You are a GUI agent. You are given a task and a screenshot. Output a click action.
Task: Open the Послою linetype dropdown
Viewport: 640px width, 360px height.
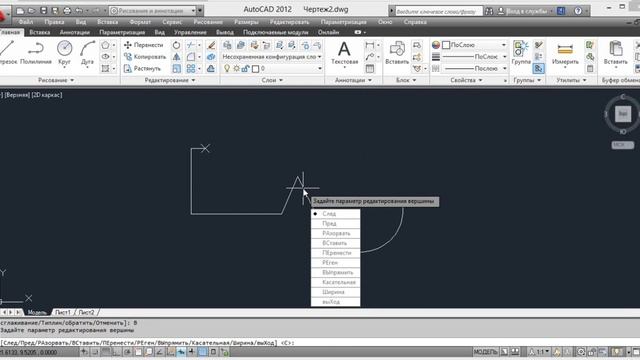coord(475,69)
